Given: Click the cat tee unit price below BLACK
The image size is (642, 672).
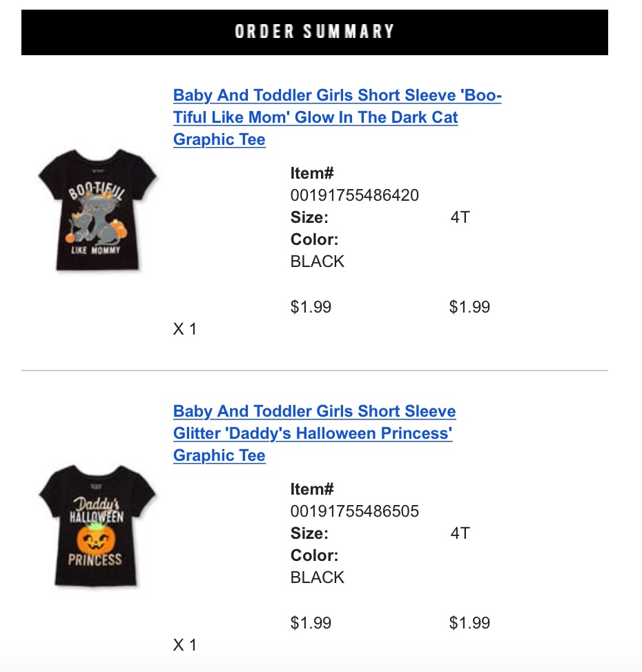Looking at the screenshot, I should pos(311,307).
